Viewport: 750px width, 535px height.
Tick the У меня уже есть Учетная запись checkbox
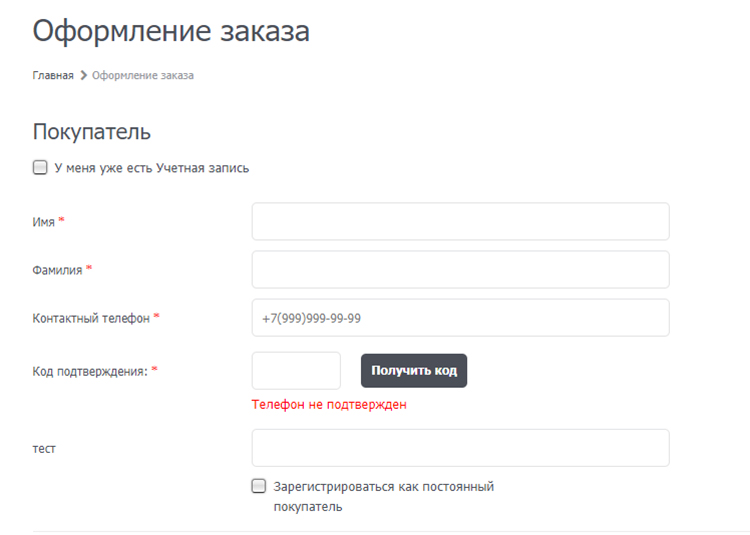pyautogui.click(x=40, y=168)
